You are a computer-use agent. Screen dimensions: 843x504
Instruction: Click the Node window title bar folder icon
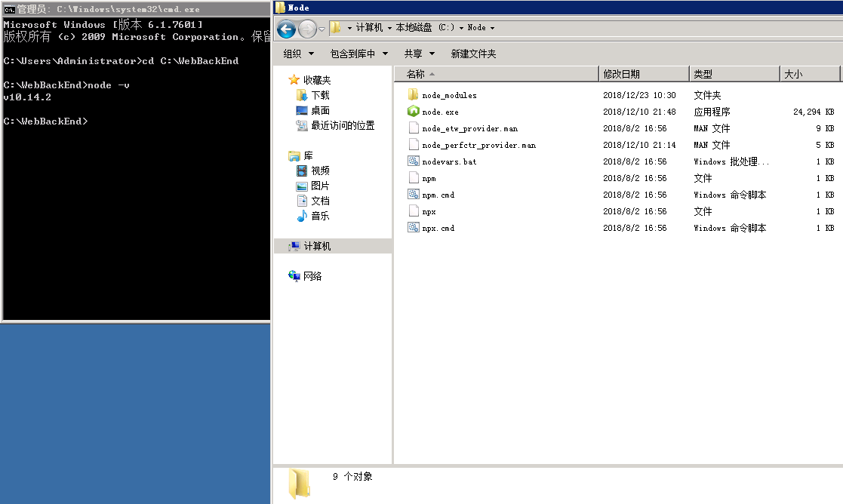pos(280,8)
